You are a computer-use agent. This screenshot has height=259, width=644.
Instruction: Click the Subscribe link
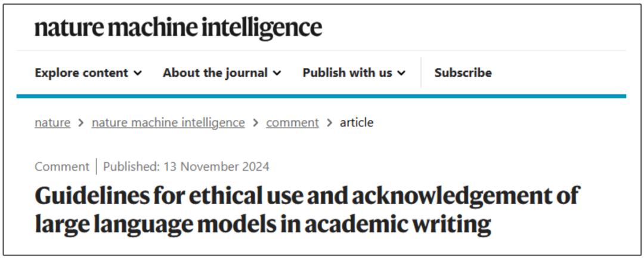coord(463,73)
